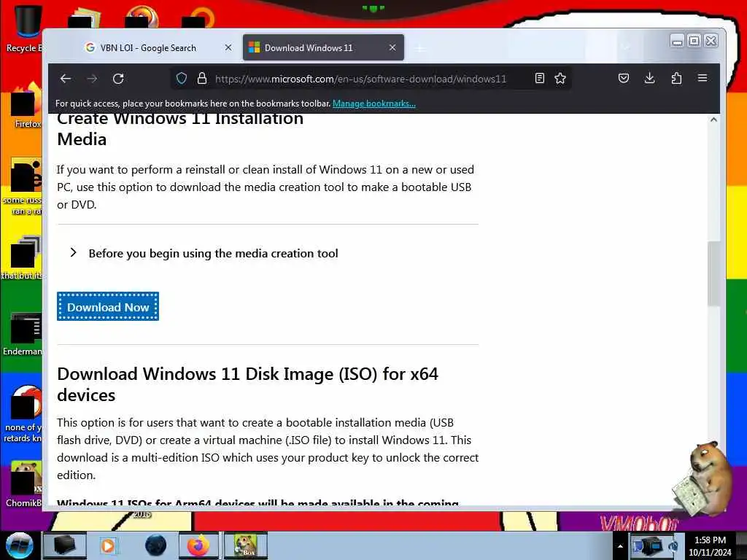
Task: Open the Manage bookmarks link
Action: coord(374,104)
